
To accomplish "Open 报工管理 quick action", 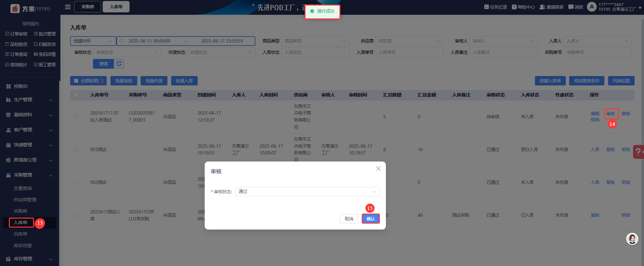I will 45,65.
